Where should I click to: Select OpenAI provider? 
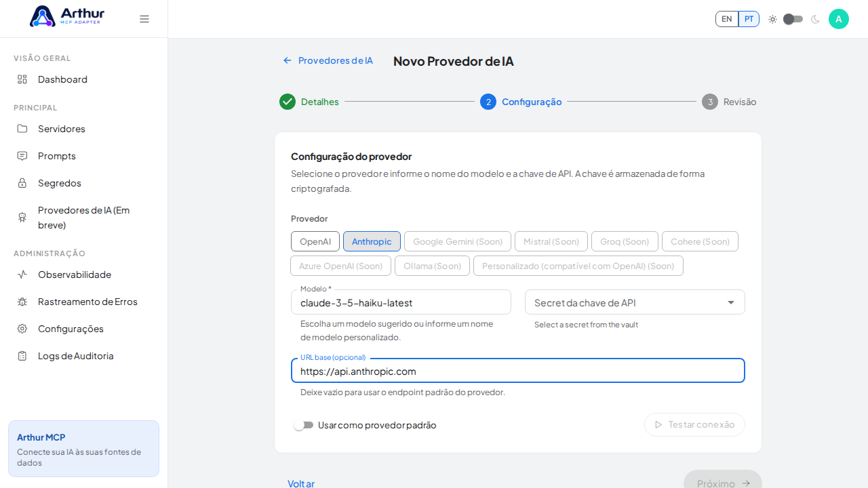pos(315,241)
